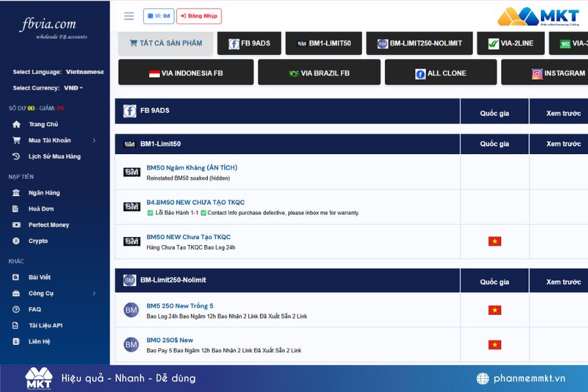Viewport: 588px width, 392px height.
Task: Click Vietnam flag in BM5 250 New row
Action: (495, 310)
